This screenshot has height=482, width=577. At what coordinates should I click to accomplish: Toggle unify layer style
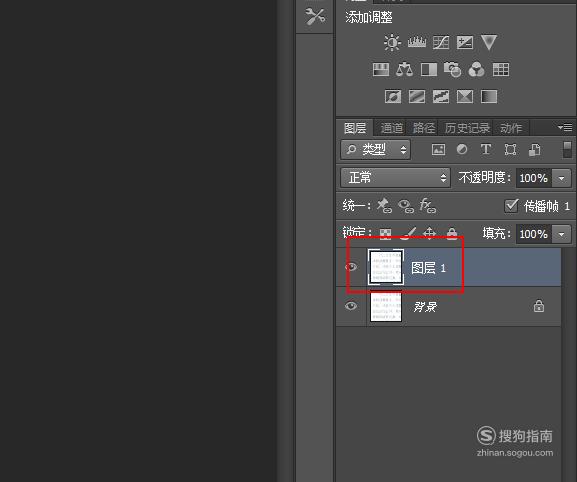tap(428, 205)
